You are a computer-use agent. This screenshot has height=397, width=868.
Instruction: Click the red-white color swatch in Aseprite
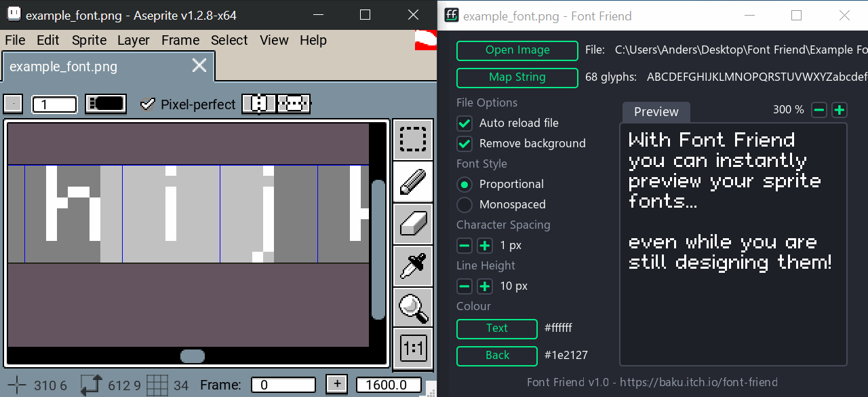pyautogui.click(x=425, y=40)
